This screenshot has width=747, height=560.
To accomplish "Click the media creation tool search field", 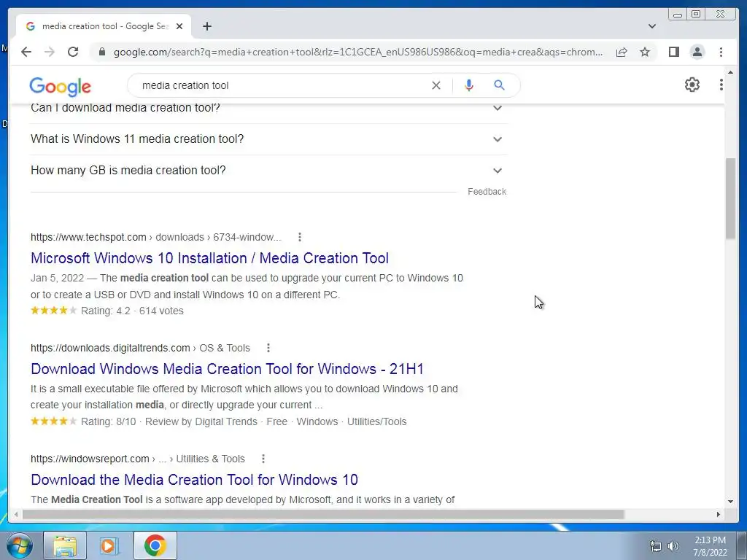I will [x=281, y=85].
